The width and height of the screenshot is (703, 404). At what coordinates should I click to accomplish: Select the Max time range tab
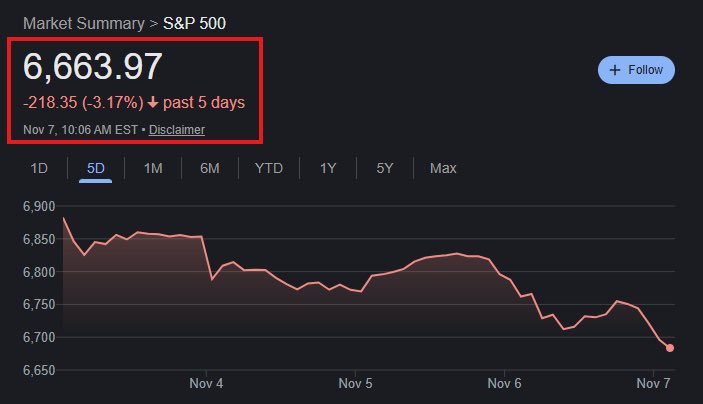pos(443,168)
